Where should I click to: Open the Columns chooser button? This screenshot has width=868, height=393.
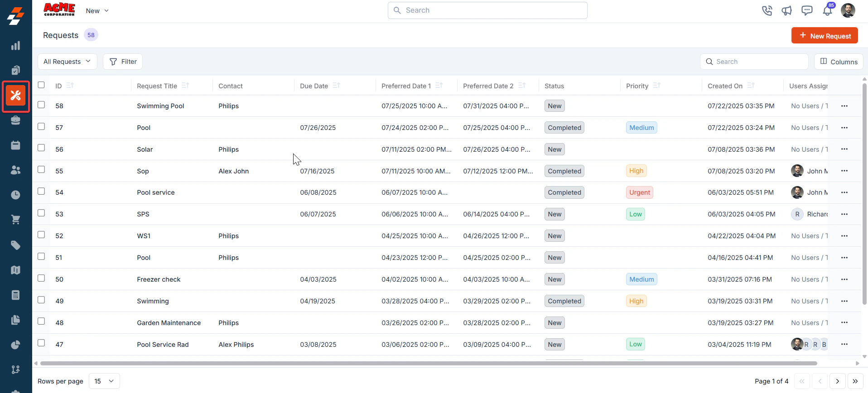pyautogui.click(x=839, y=62)
